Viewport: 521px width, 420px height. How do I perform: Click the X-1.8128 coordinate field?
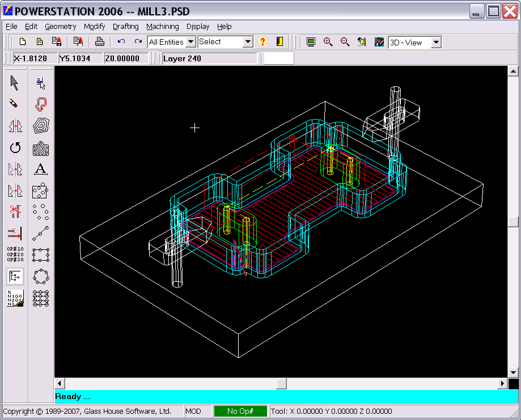pos(35,58)
